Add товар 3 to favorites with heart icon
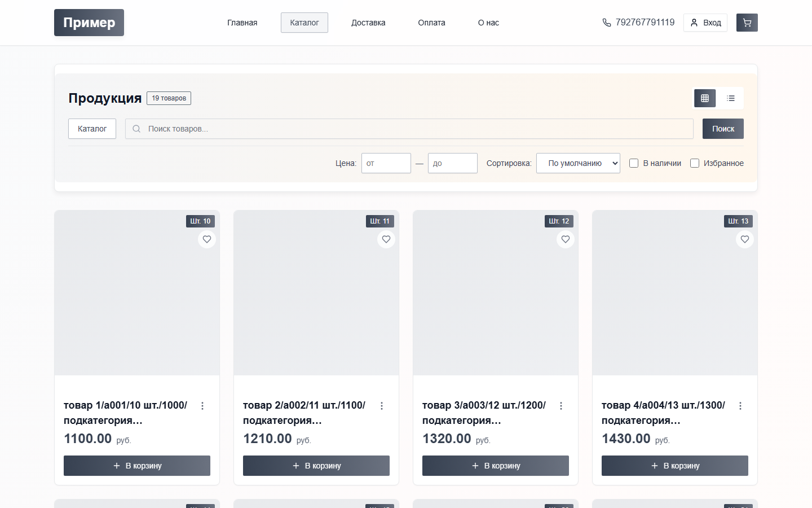 pyautogui.click(x=566, y=239)
